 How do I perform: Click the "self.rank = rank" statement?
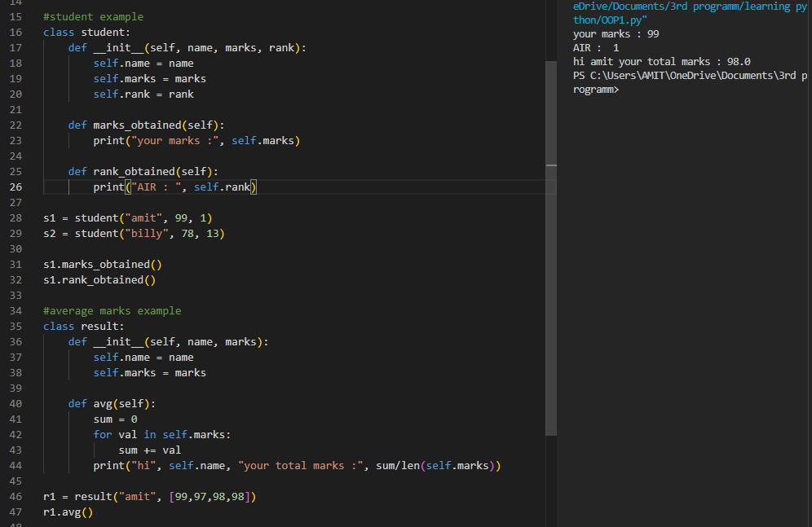[x=143, y=94]
